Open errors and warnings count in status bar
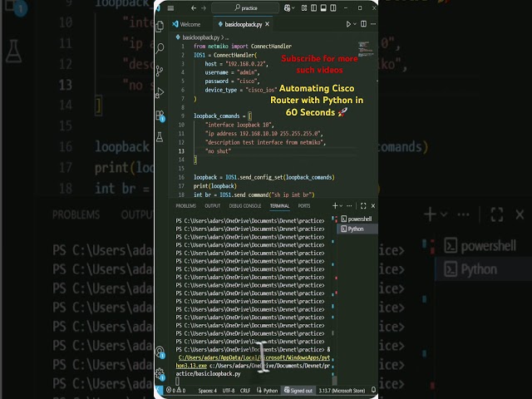The height and width of the screenshot is (399, 532). (175, 391)
